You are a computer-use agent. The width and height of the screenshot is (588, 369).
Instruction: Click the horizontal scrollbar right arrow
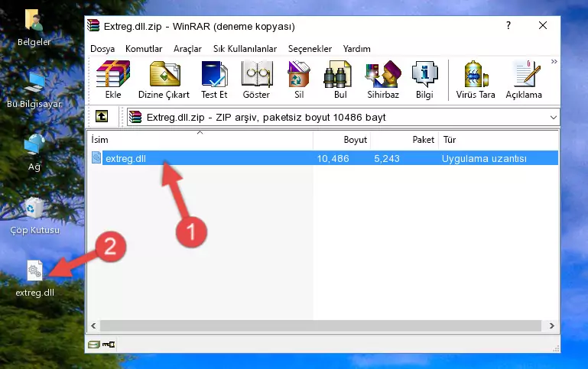tap(551, 325)
